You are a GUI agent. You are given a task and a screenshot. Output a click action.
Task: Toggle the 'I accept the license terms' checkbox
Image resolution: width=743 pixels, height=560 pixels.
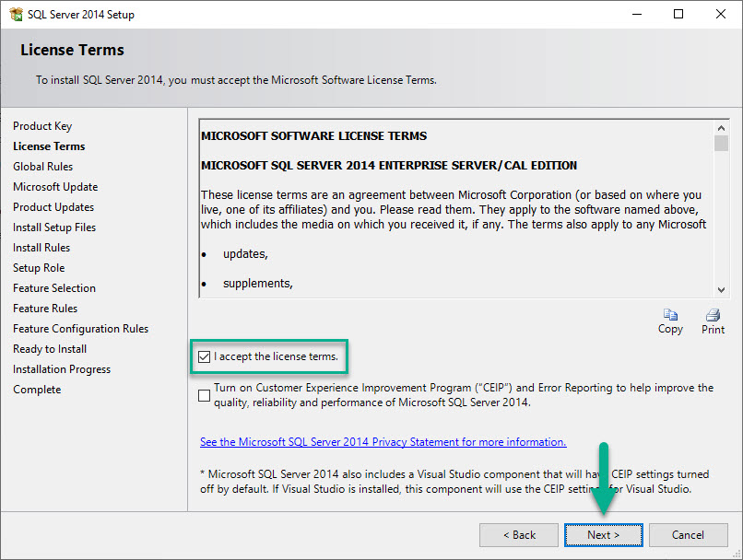[205, 356]
